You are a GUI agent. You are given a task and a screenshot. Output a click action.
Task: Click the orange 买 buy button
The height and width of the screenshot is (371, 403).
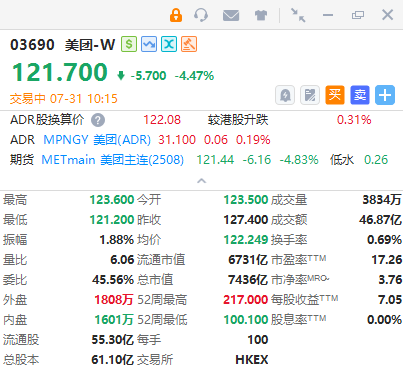point(335,95)
